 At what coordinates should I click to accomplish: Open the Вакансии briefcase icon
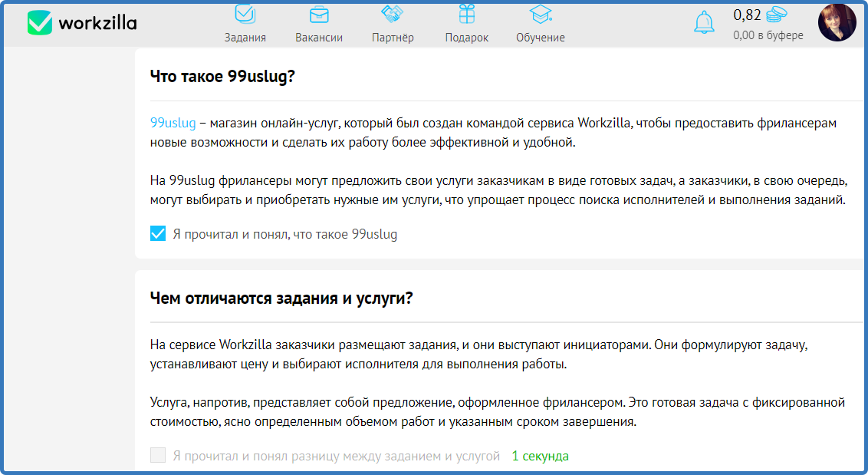[319, 15]
